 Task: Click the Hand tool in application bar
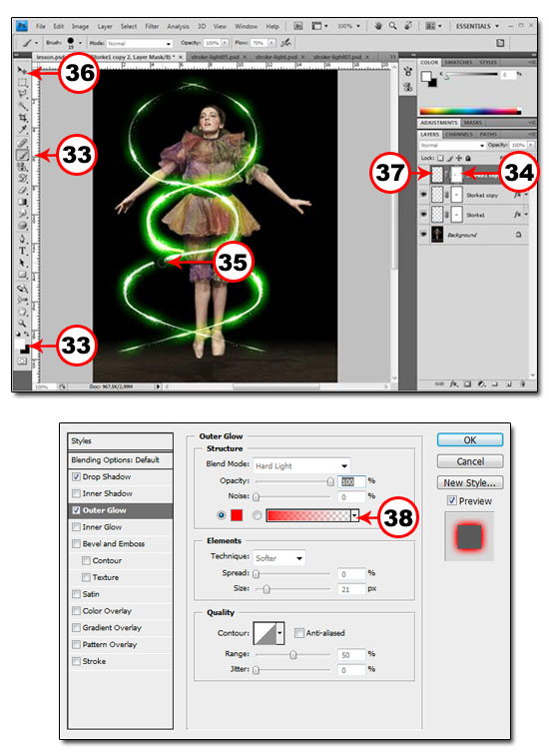point(378,26)
